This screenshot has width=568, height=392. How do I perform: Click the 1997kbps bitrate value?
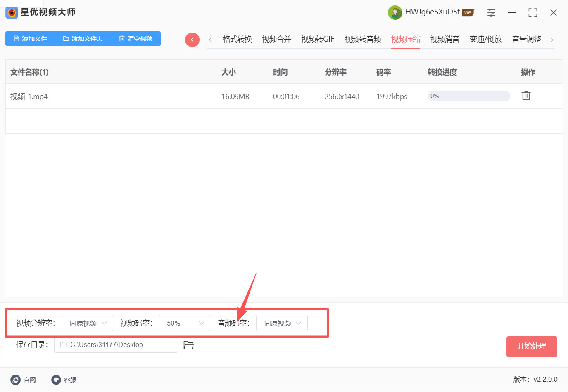point(392,97)
